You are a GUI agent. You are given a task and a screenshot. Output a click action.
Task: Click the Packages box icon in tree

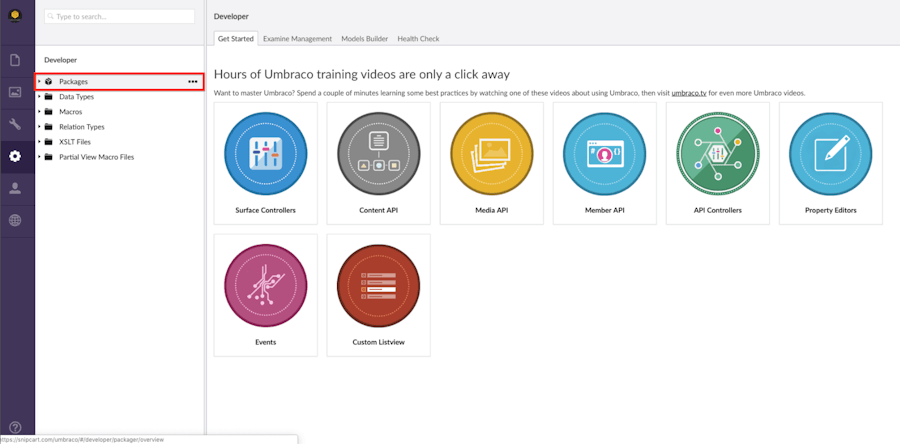tap(49, 81)
